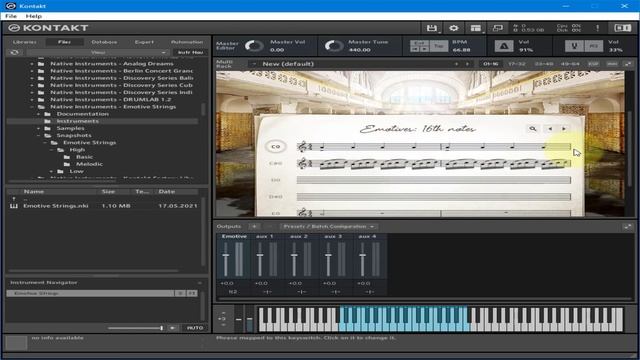This screenshot has width=640, height=360.
Task: Click the Emotive output channel fader
Action: [226, 256]
